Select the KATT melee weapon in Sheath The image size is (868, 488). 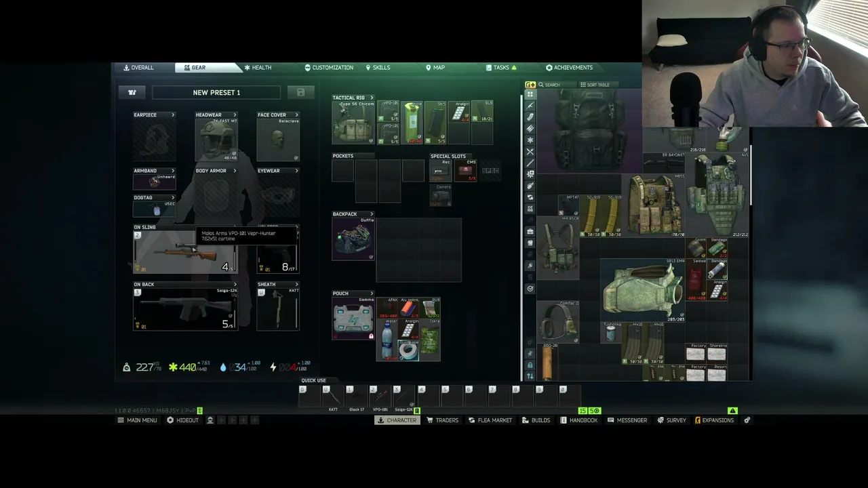pyautogui.click(x=278, y=309)
